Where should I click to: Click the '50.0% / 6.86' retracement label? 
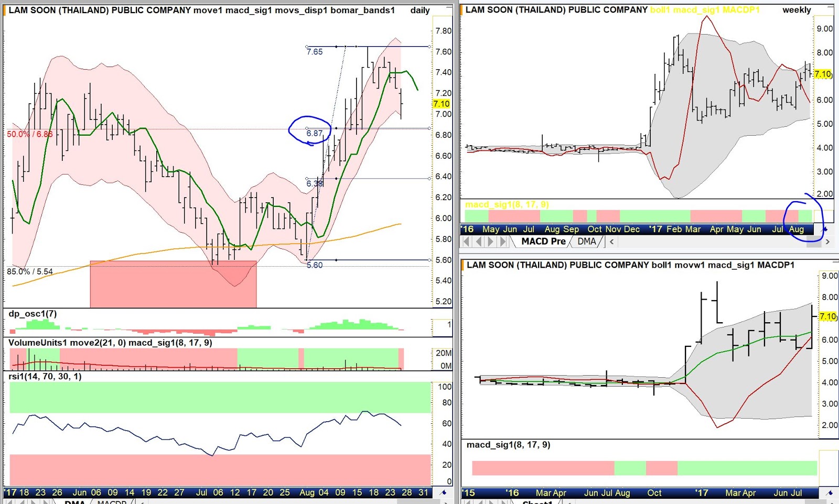(30, 134)
